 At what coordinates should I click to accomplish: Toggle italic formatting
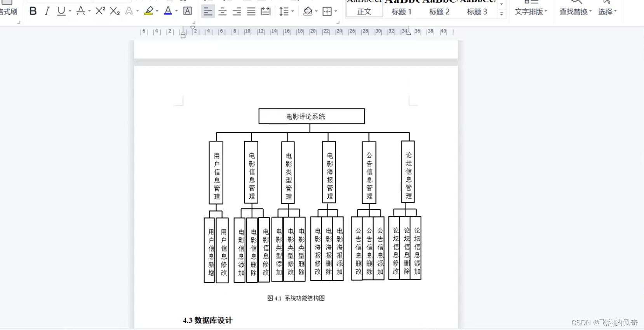click(47, 11)
